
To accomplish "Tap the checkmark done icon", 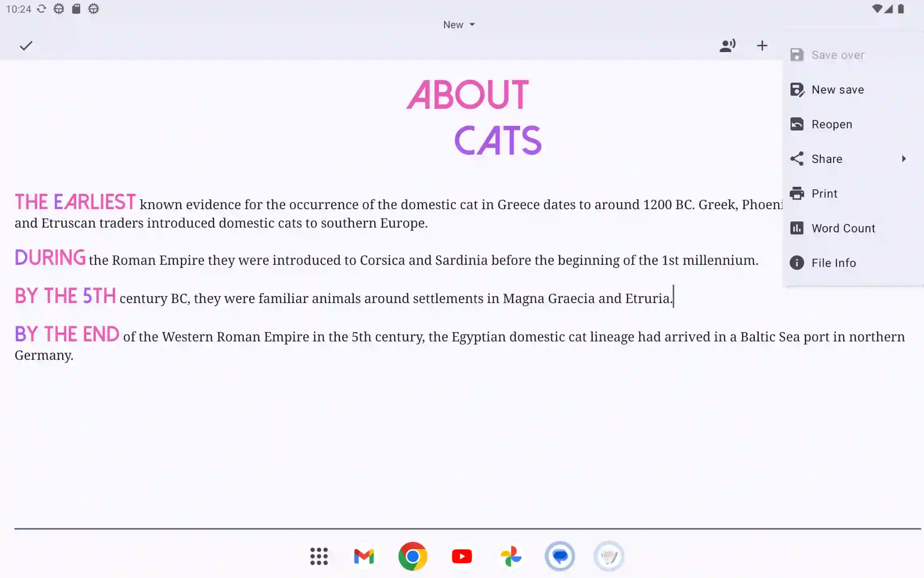I will (x=26, y=46).
